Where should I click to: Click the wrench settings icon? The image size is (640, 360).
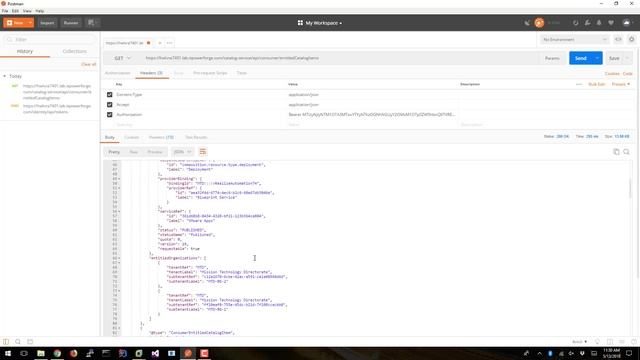(587, 23)
